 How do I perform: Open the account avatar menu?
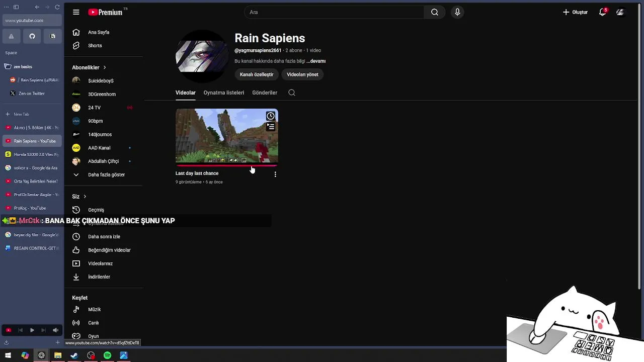[620, 12]
